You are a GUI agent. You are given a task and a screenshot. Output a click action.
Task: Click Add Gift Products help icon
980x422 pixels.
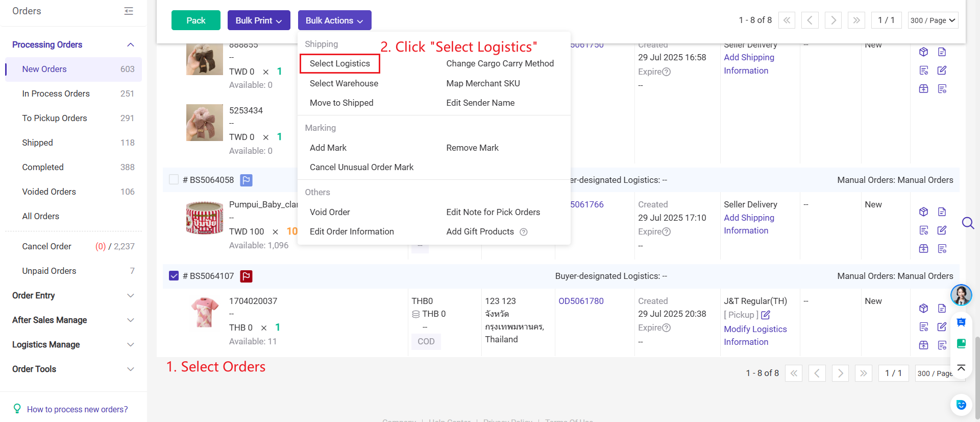[523, 232]
